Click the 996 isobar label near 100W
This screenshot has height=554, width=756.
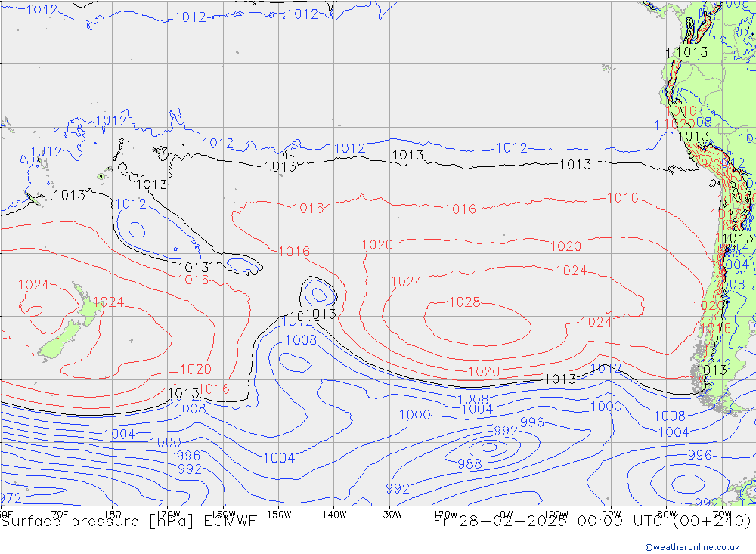[531, 422]
